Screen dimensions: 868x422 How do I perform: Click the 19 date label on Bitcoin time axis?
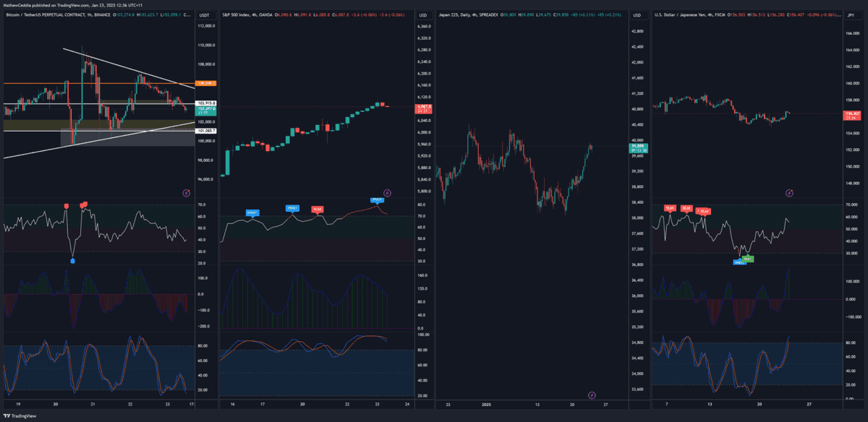(x=18, y=405)
